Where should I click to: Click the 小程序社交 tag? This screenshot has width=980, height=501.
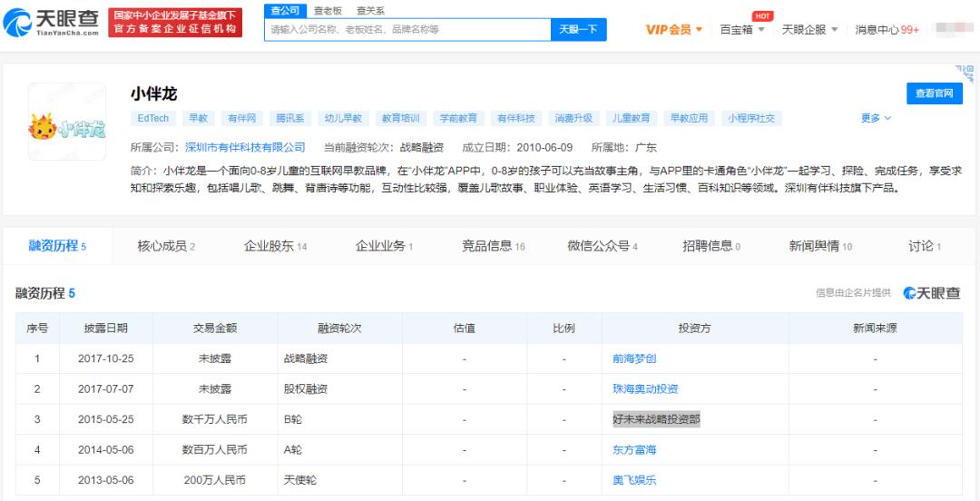[x=751, y=118]
